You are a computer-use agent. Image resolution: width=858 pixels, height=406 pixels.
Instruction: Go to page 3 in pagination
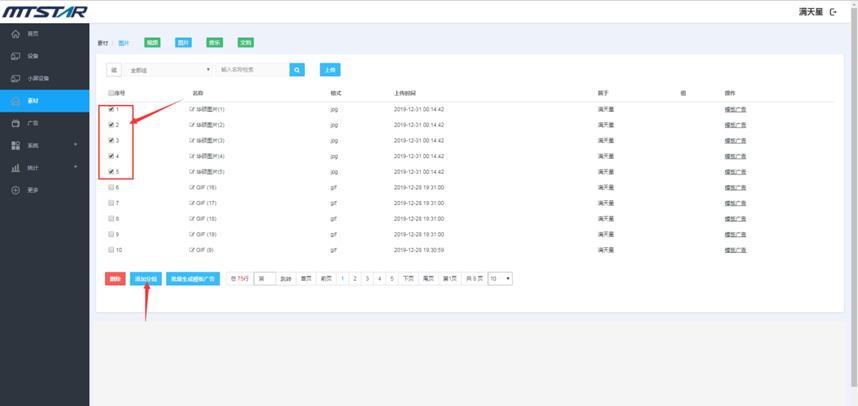367,279
